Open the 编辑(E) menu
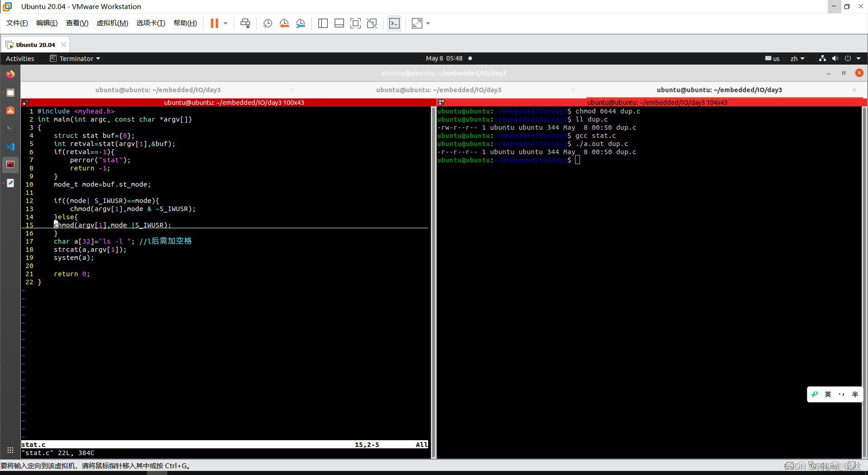 (47, 23)
